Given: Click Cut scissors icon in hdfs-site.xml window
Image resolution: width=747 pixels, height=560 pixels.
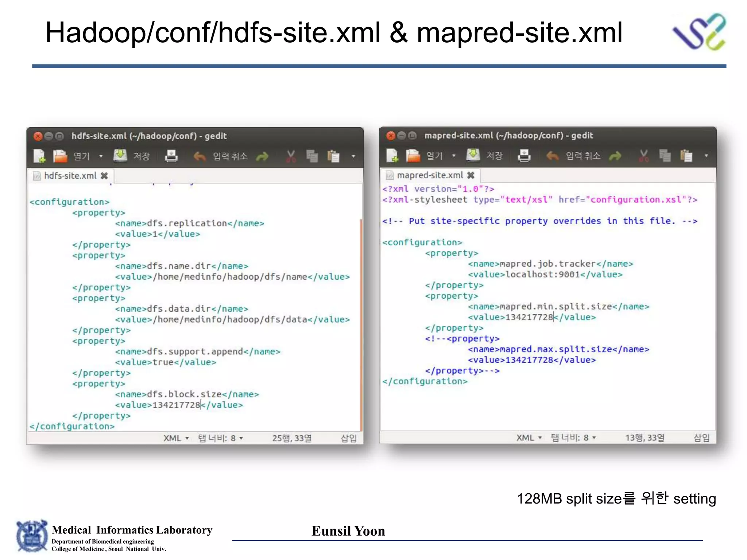Looking at the screenshot, I should 291,156.
